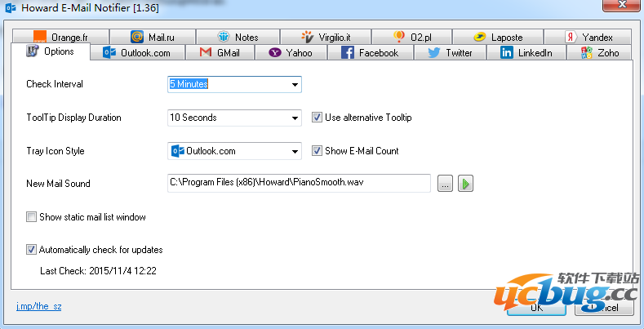This screenshot has width=644, height=329.
Task: Switch to the Zoho tab
Action: click(x=600, y=52)
